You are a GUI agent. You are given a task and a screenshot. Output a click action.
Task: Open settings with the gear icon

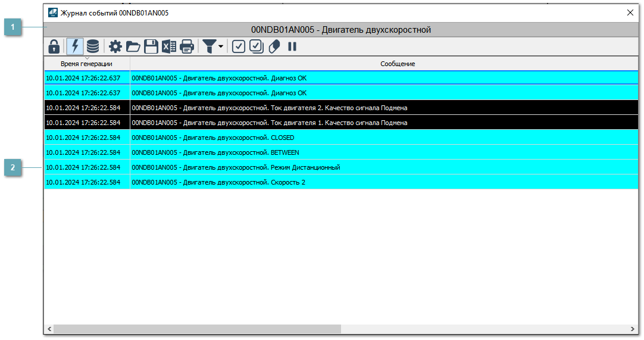[x=115, y=46]
